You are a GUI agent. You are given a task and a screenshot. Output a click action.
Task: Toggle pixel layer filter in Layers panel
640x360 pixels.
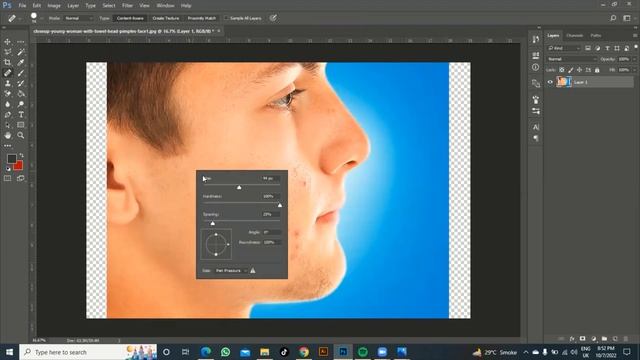coord(588,48)
